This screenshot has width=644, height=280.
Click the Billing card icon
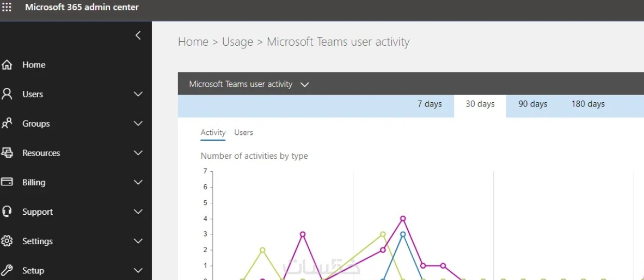[x=7, y=182]
